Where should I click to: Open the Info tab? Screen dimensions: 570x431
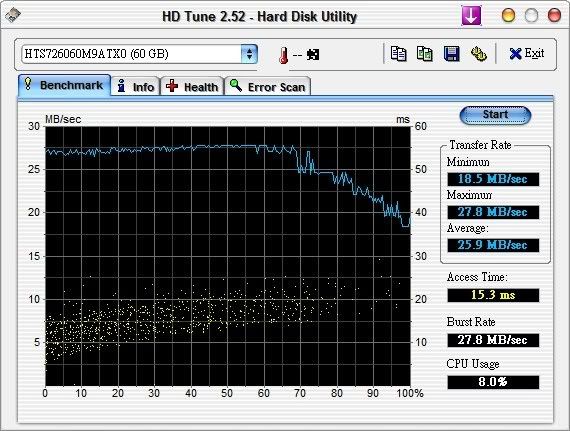(136, 87)
